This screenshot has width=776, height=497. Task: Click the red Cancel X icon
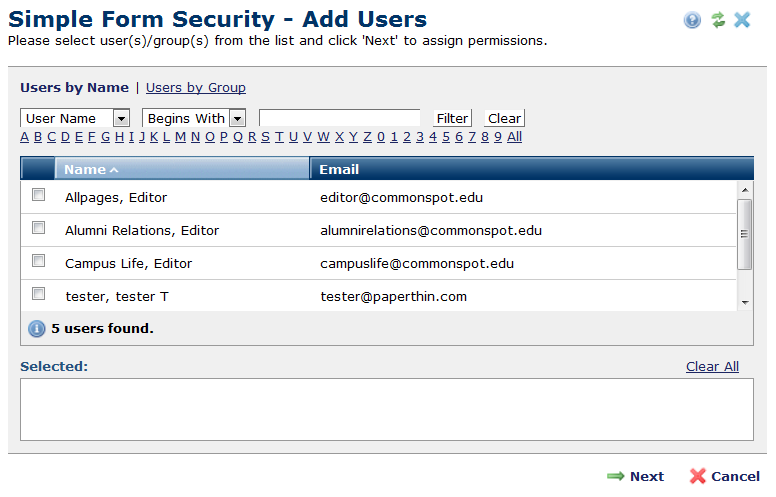click(698, 476)
